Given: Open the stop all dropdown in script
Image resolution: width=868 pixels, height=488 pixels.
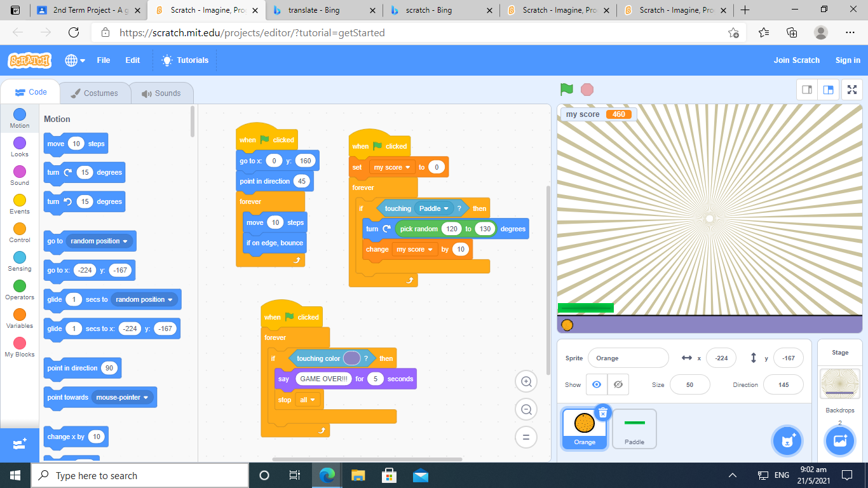Looking at the screenshot, I should (312, 400).
